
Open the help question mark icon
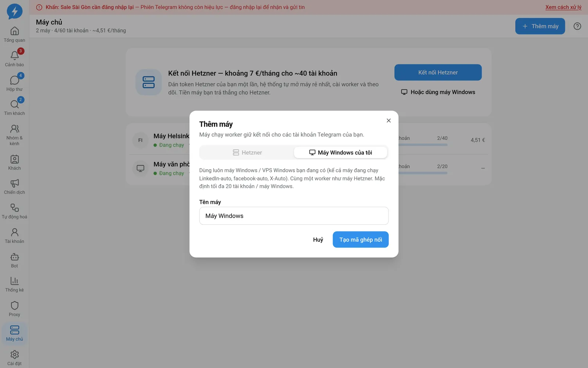577,26
